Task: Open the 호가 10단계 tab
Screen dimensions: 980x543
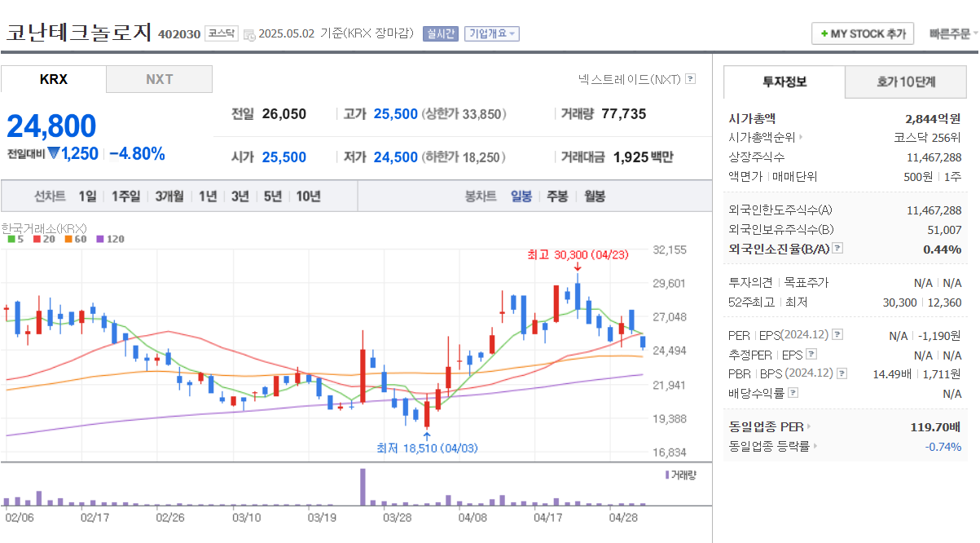Action: 904,82
